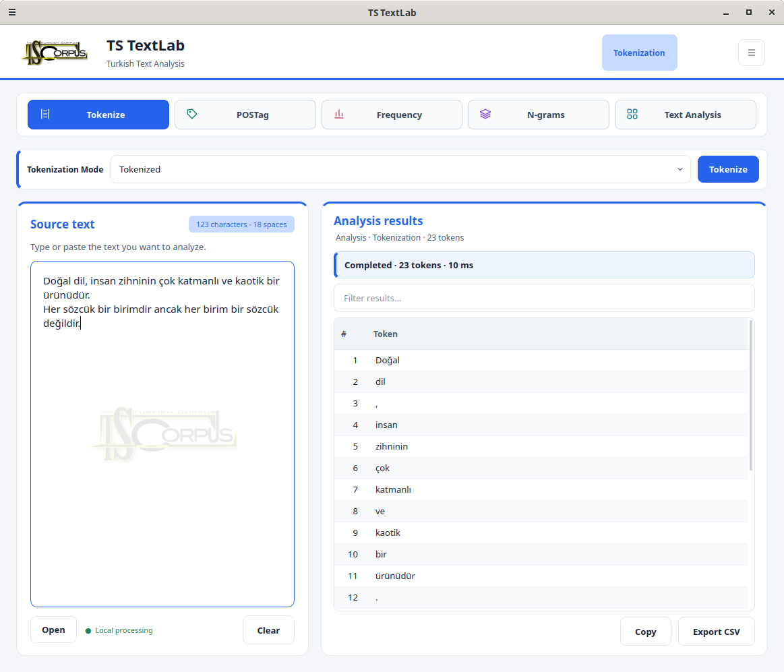The height and width of the screenshot is (672, 784).
Task: Click the POSTag tag icon
Action: pyautogui.click(x=192, y=114)
